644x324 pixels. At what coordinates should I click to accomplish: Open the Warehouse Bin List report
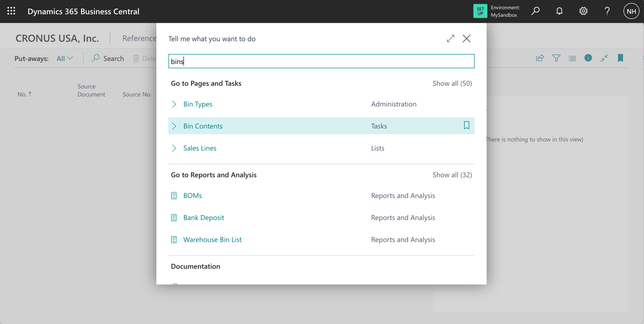pos(212,240)
